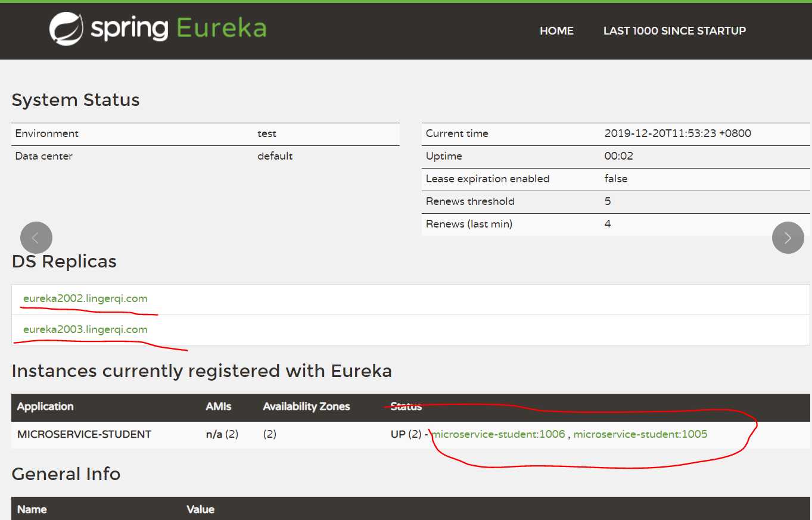Open microservice-student:1005 instance link
Viewport: 812px width, 520px height.
pyautogui.click(x=640, y=434)
